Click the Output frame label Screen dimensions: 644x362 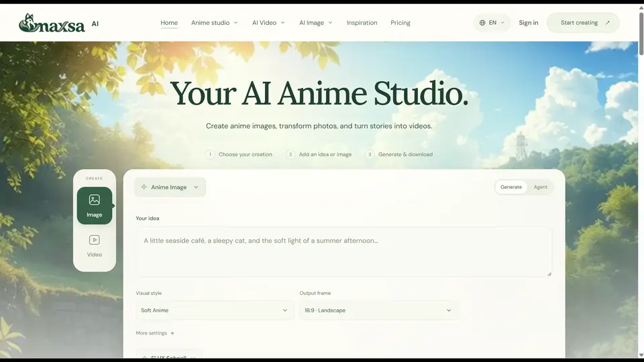click(315, 293)
